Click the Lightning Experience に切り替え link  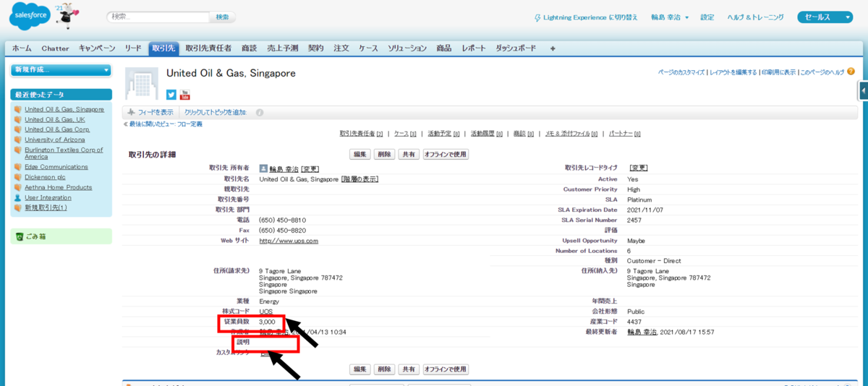590,17
